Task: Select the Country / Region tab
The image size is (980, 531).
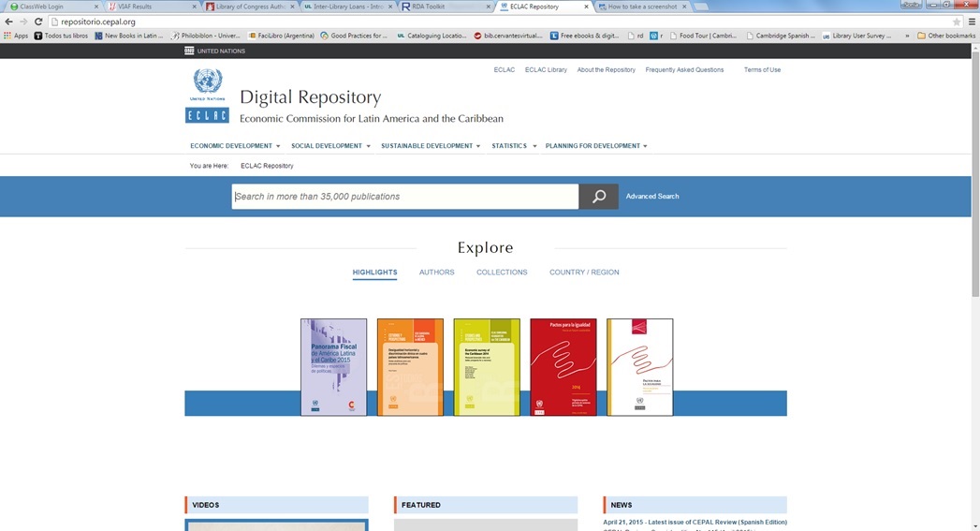Action: [584, 273]
